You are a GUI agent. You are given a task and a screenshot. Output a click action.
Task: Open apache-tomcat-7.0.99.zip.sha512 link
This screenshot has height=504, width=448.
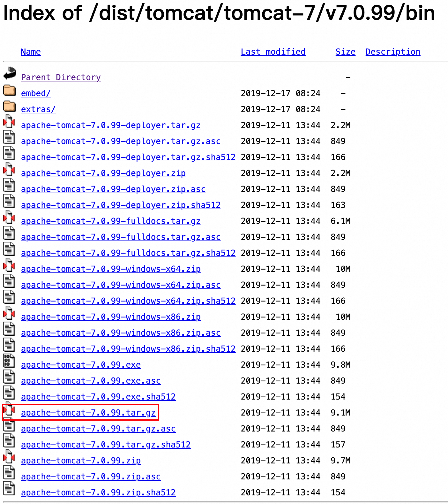[98, 493]
